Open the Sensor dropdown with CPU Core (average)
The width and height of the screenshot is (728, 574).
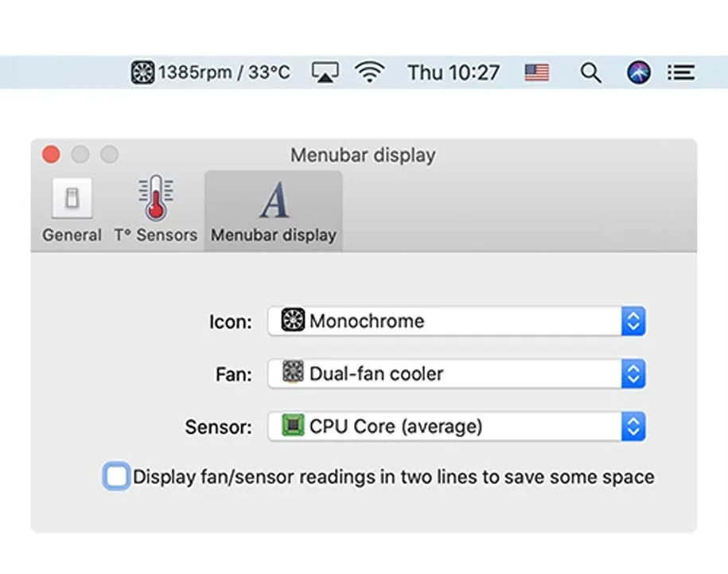(x=456, y=427)
